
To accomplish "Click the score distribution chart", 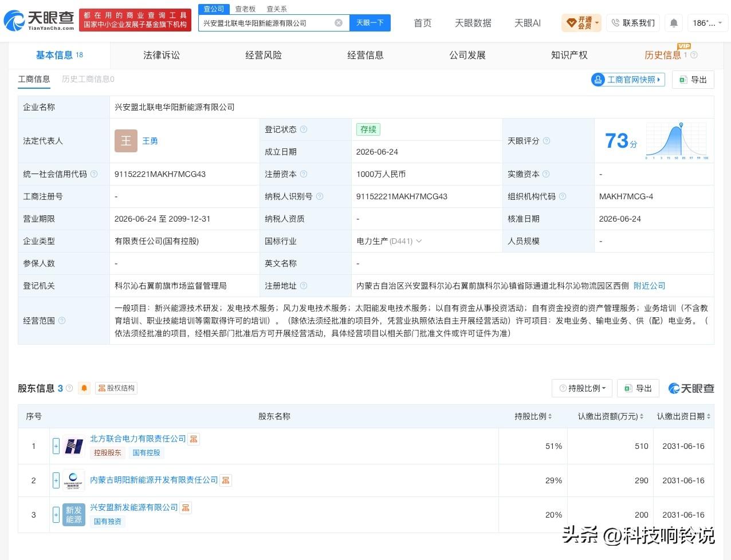I will click(x=677, y=141).
